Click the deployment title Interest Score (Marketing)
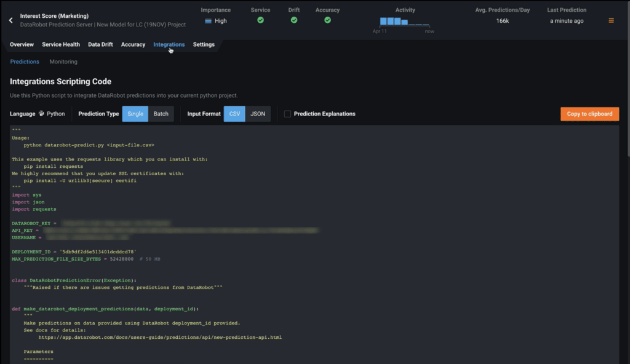Screen dimensions: 630x364 tap(54, 16)
